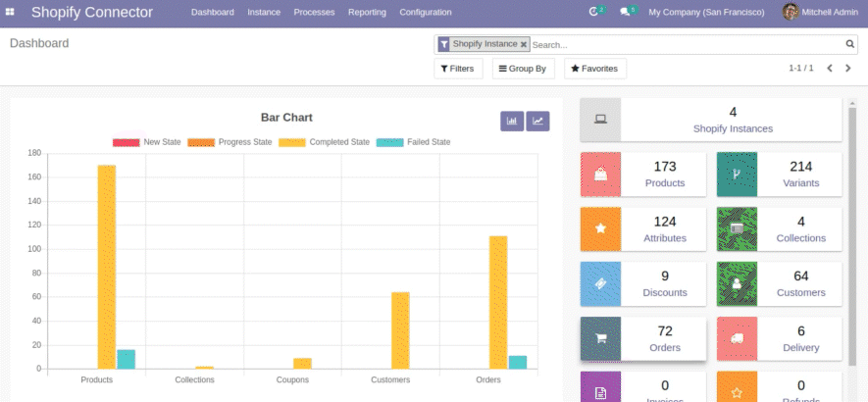Go to previous page arrow
Viewport: 868px width, 402px height.
click(x=830, y=69)
